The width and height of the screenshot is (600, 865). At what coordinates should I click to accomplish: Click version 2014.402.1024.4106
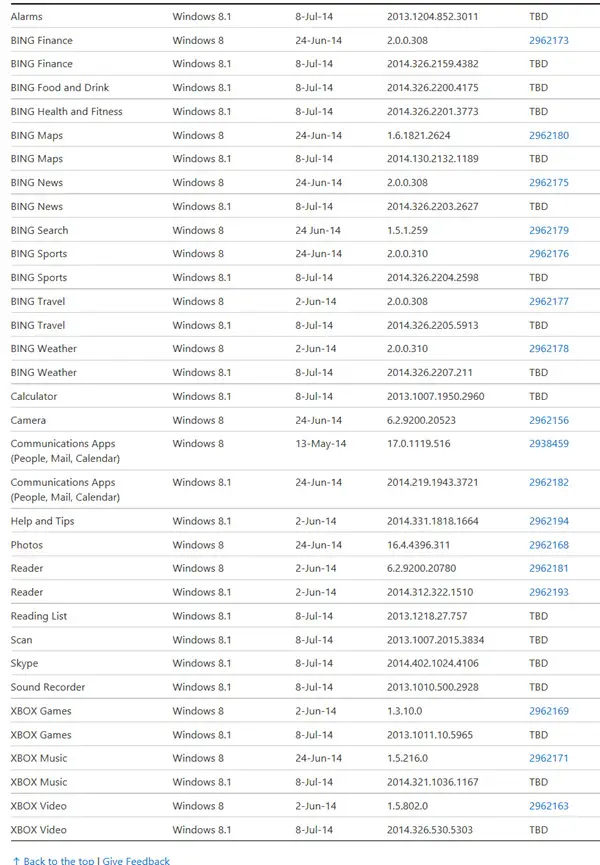point(432,663)
